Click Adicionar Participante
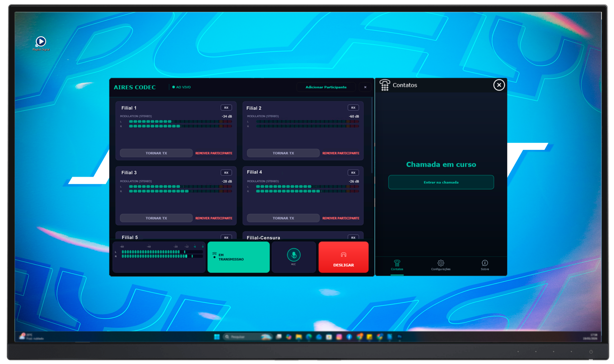The image size is (614, 364). click(326, 87)
